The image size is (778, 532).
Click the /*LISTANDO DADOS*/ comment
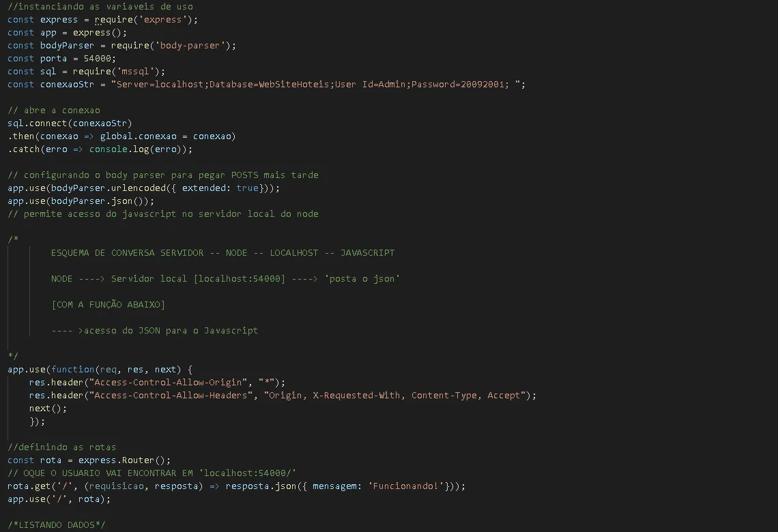click(x=57, y=525)
